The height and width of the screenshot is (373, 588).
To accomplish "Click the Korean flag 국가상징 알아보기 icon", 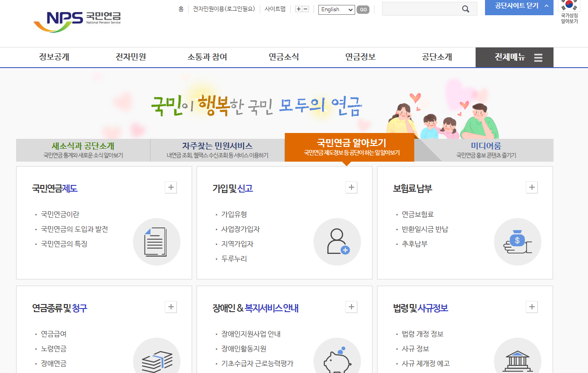I will click(x=569, y=12).
